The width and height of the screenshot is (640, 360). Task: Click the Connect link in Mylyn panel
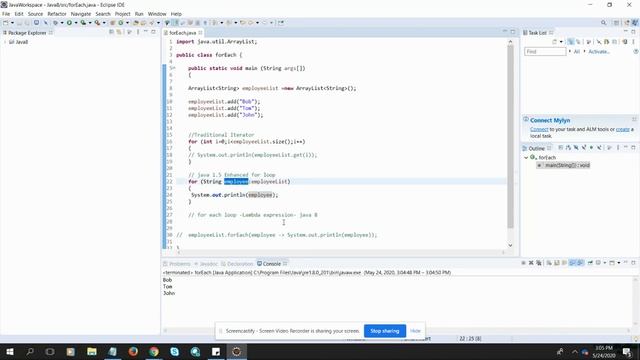(x=539, y=129)
